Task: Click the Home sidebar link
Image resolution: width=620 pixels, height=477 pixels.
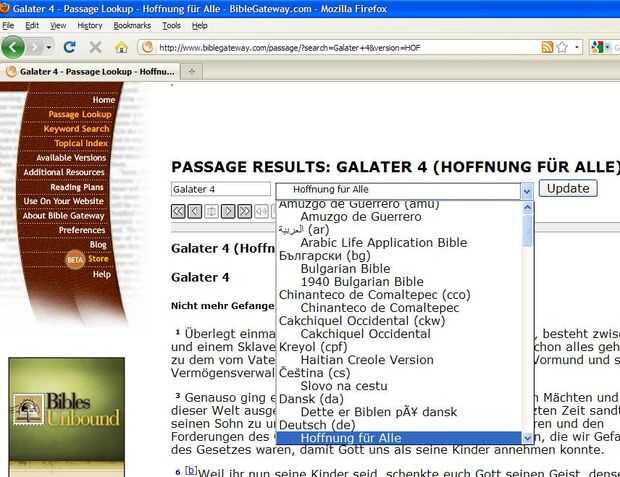Action: [104, 100]
